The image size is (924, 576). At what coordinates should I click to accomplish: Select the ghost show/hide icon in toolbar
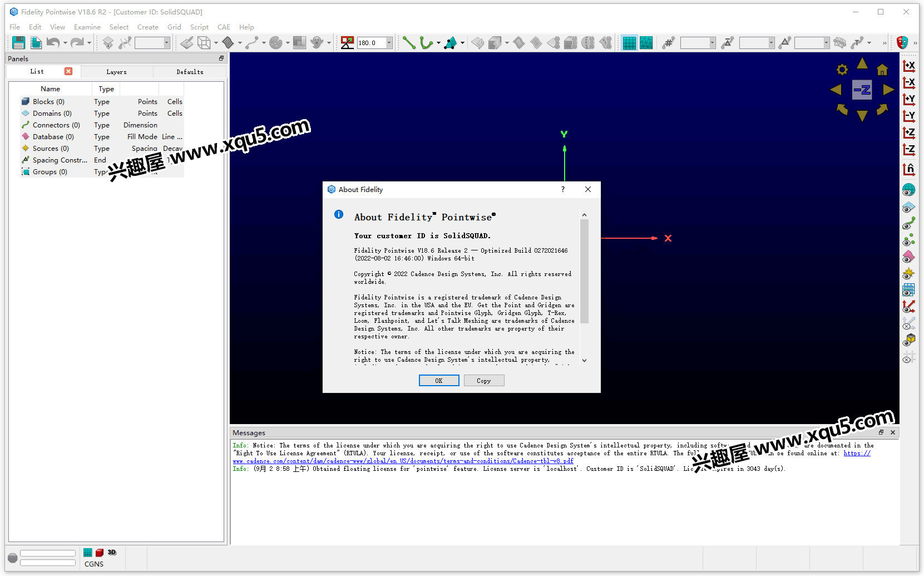coord(317,42)
